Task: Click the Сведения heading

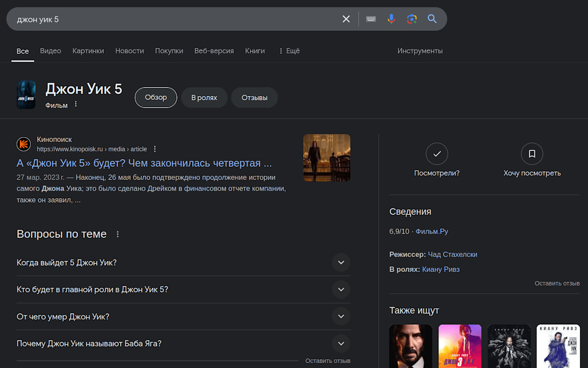Action: [x=410, y=212]
